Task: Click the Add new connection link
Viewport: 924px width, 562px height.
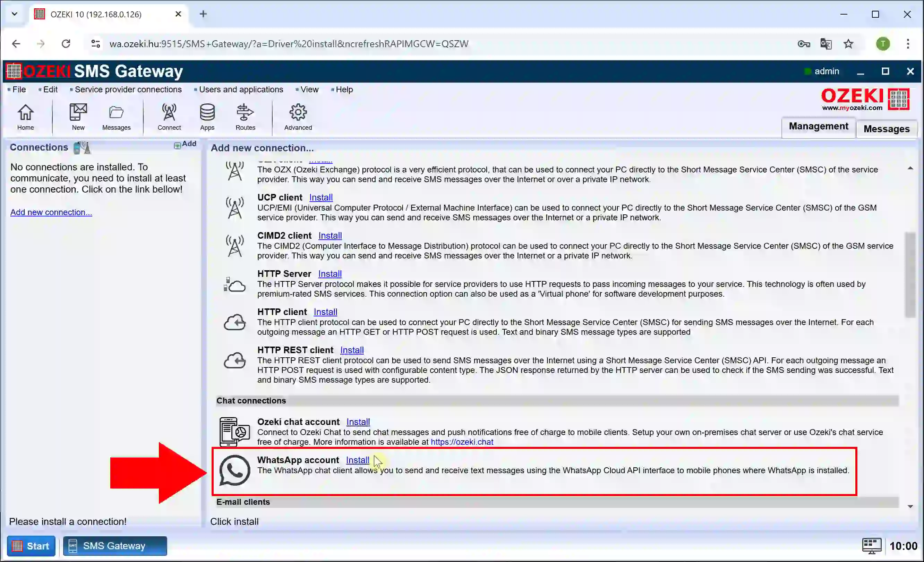Action: click(51, 212)
